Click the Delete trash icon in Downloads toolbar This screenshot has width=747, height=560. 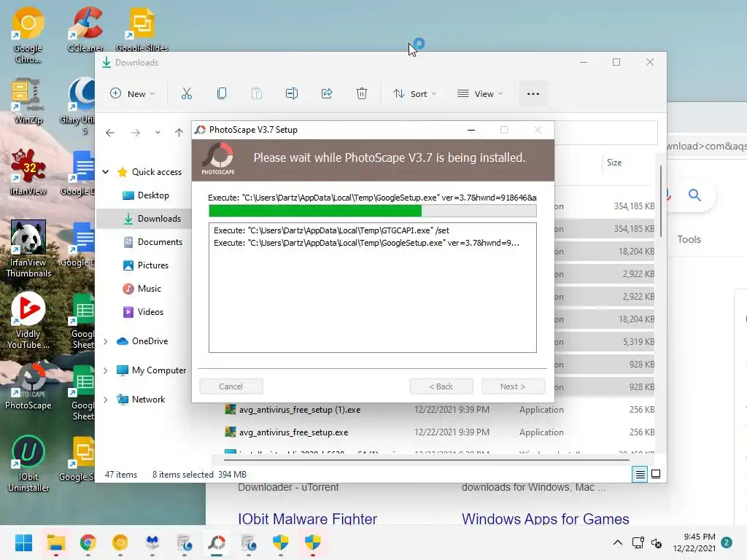(362, 93)
